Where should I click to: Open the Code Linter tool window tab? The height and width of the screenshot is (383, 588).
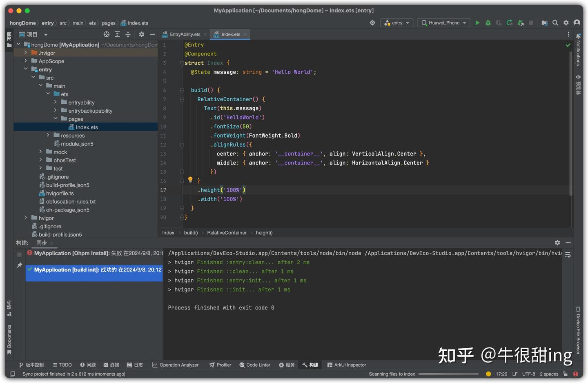(x=255, y=365)
